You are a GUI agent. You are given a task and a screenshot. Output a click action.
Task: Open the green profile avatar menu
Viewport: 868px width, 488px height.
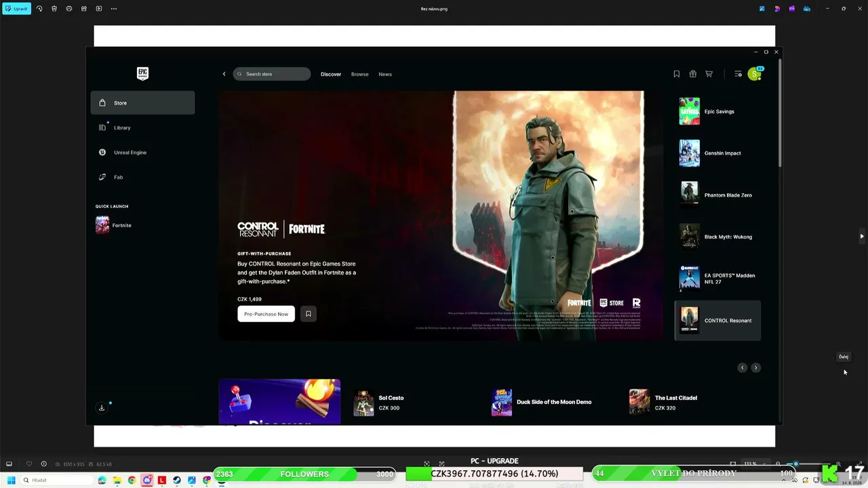click(754, 74)
